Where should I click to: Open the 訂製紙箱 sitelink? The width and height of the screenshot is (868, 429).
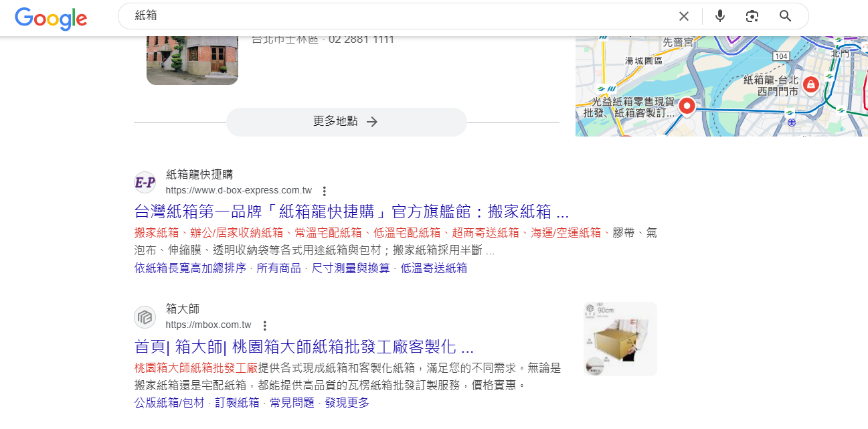coord(237,403)
